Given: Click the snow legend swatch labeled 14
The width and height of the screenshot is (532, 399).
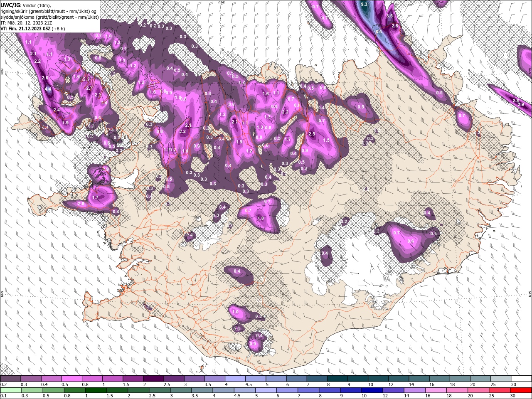Looking at the screenshot, I should click(419, 379).
